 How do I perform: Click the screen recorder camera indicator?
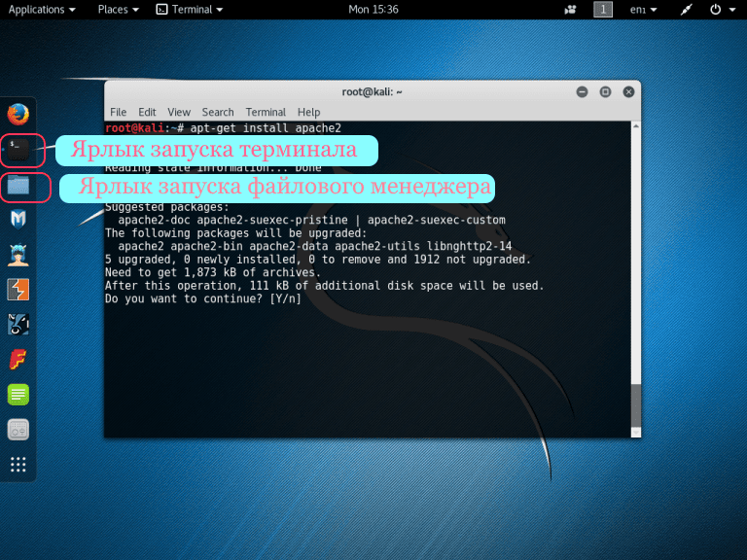point(570,10)
